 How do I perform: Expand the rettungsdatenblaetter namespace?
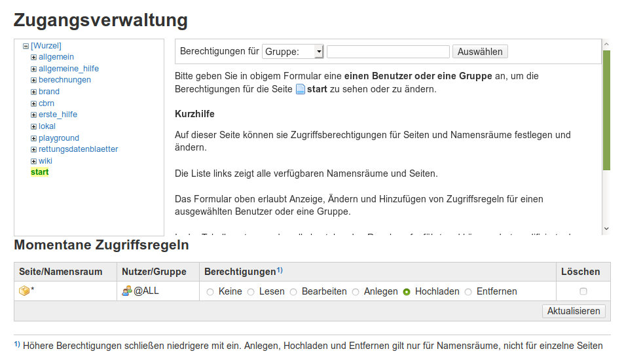click(x=33, y=149)
